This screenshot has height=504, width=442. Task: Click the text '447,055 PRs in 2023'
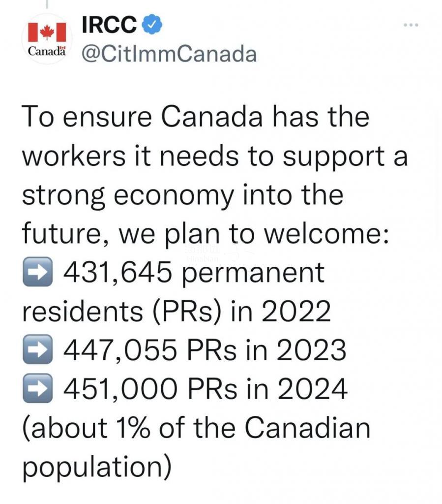click(205, 350)
